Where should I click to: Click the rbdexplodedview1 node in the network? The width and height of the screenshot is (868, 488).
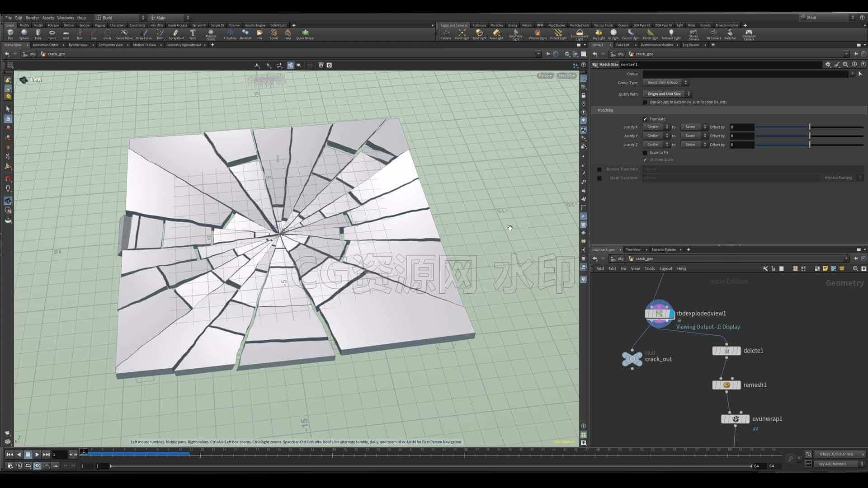point(659,314)
